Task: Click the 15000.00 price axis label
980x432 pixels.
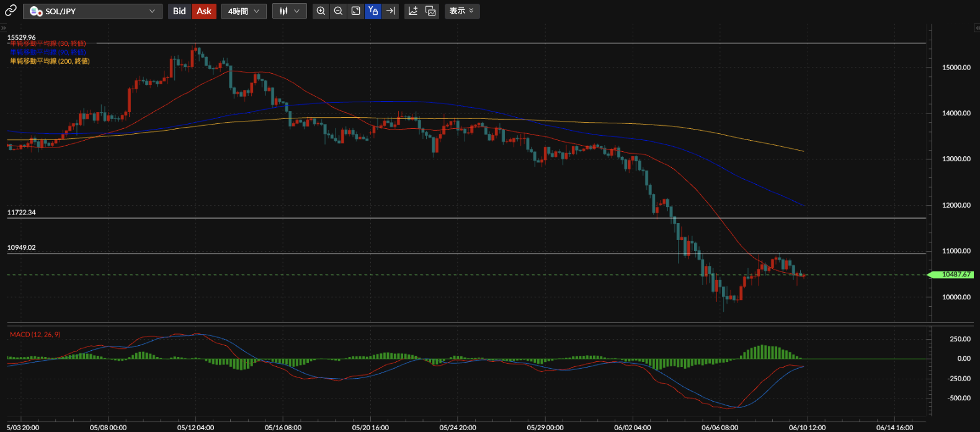Action: (956, 68)
